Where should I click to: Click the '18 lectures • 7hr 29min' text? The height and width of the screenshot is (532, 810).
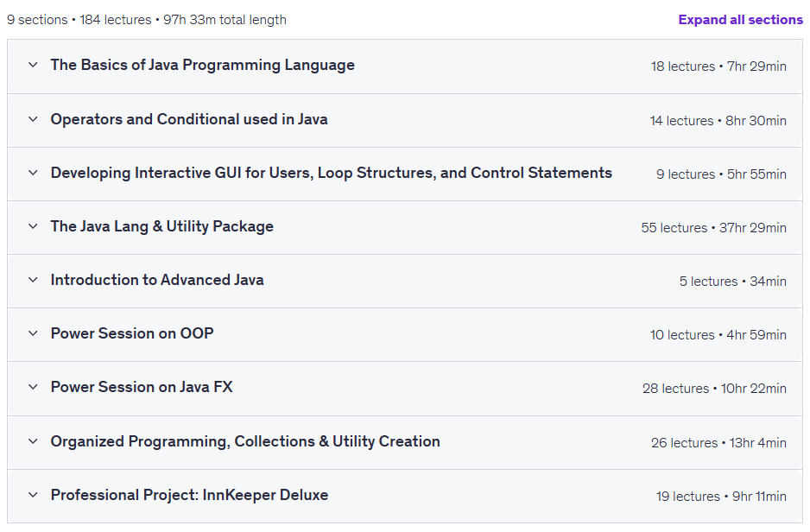(718, 66)
